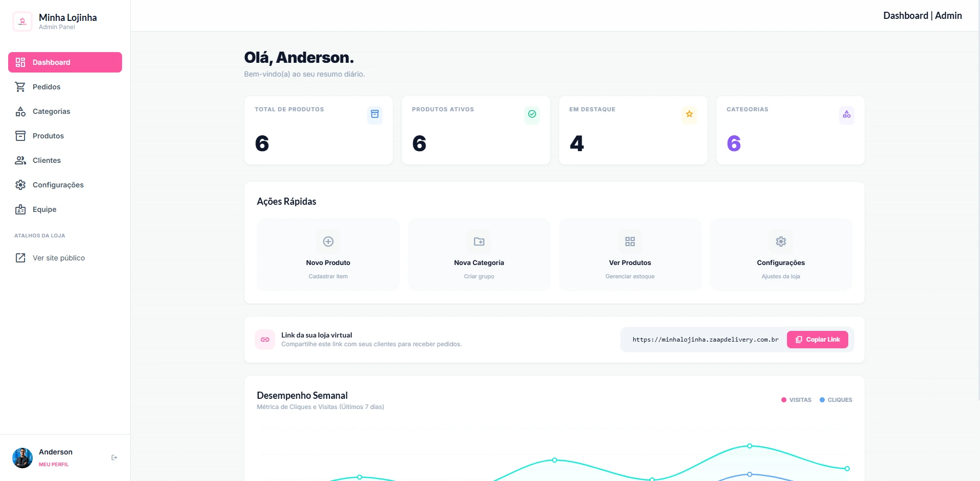Open Ver site público from Atalhos da Loja
This screenshot has height=481, width=980.
point(58,258)
